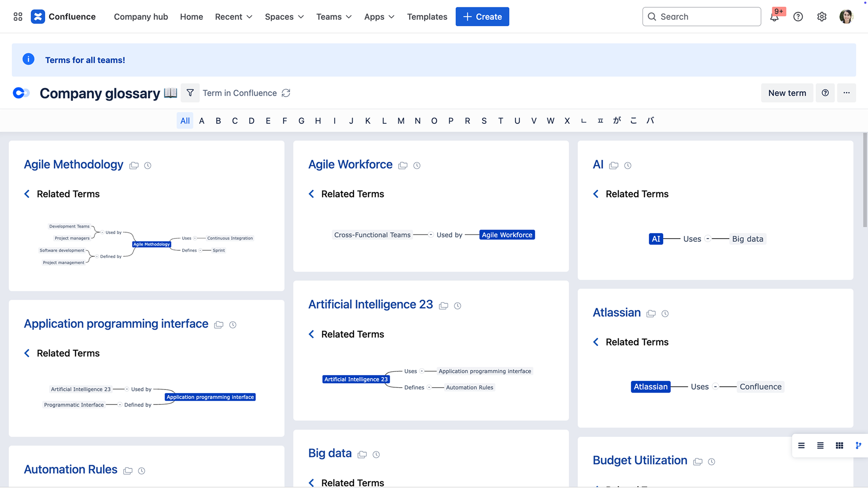Click the copy icon beside Application programming interface
The image size is (868, 488).
coord(219,324)
